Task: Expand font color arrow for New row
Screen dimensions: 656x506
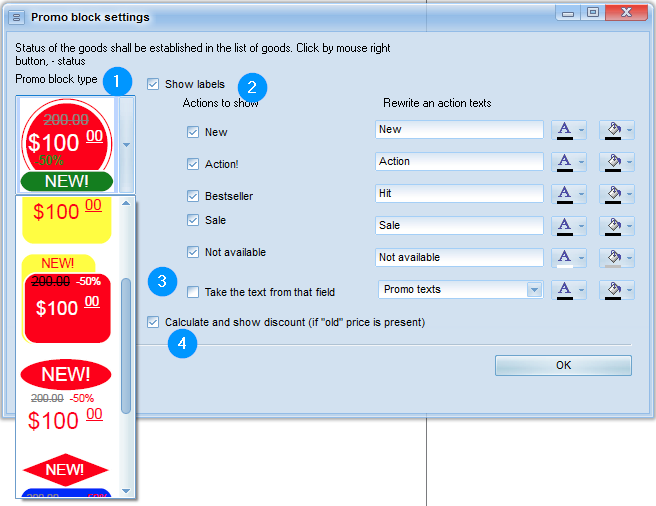Action: (x=581, y=130)
